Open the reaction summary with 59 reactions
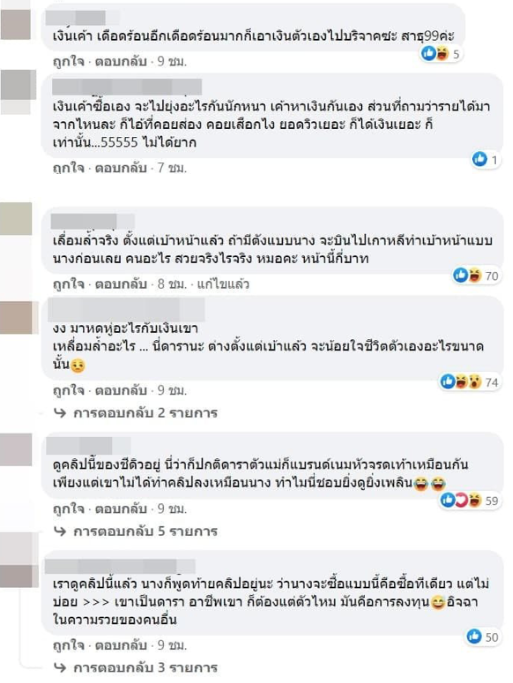513x683 pixels. point(469,500)
